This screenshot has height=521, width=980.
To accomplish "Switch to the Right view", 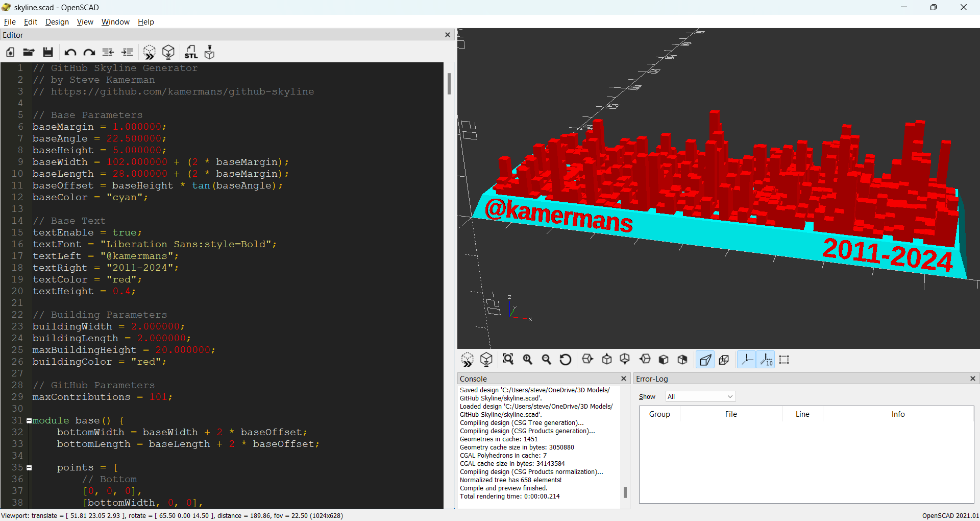I will coord(587,360).
